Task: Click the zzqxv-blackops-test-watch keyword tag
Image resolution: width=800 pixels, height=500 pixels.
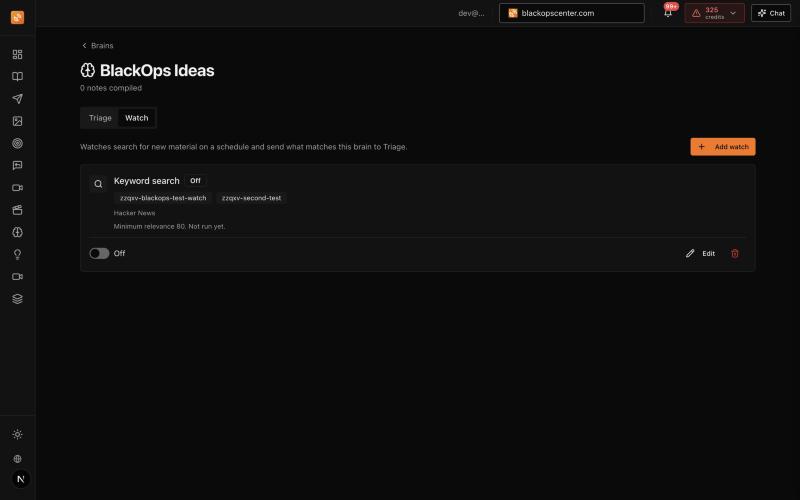Action: click(x=163, y=198)
